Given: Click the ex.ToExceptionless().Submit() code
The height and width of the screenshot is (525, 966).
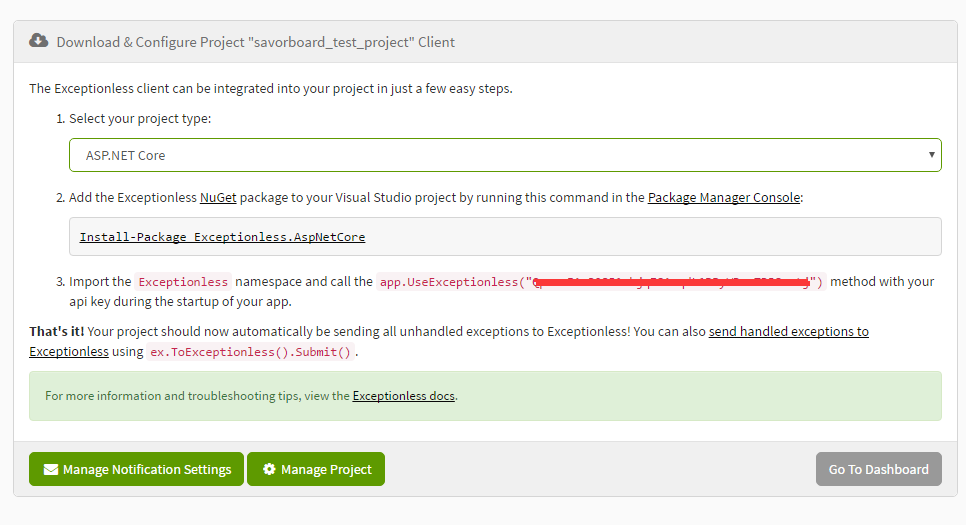Looking at the screenshot, I should (x=250, y=352).
